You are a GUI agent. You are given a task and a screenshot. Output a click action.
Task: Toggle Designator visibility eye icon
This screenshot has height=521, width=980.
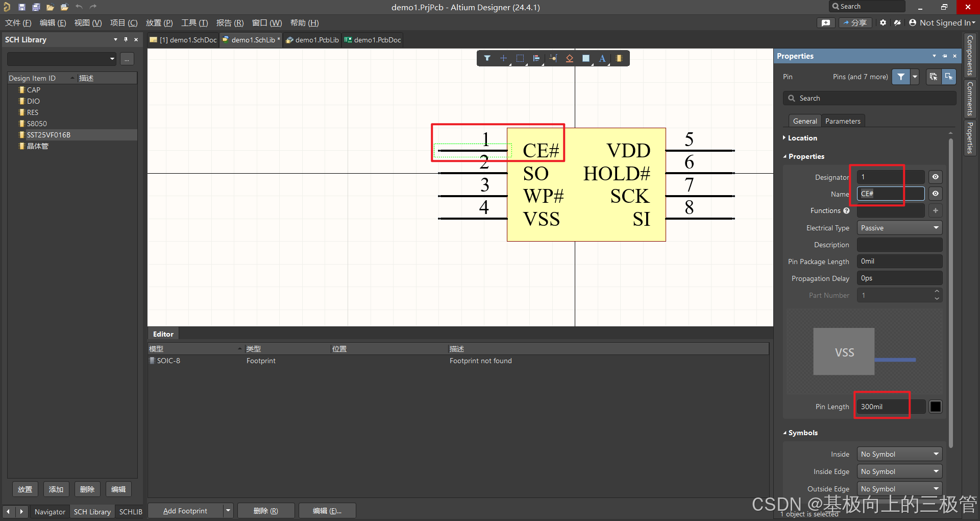pyautogui.click(x=936, y=177)
